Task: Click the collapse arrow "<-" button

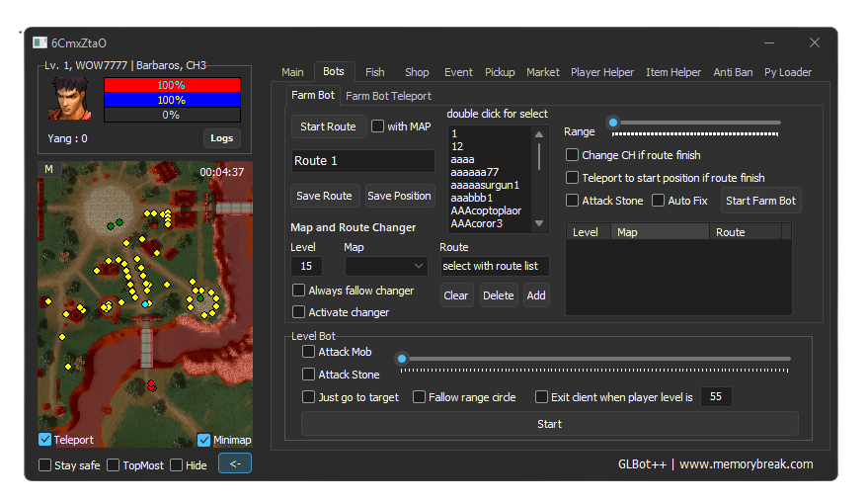Action: coord(235,463)
